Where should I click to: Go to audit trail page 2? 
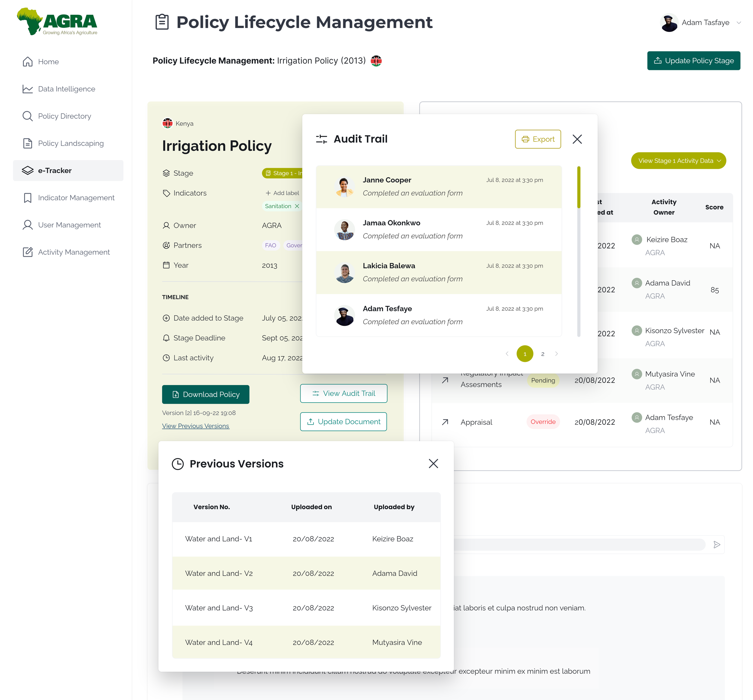[x=542, y=354]
